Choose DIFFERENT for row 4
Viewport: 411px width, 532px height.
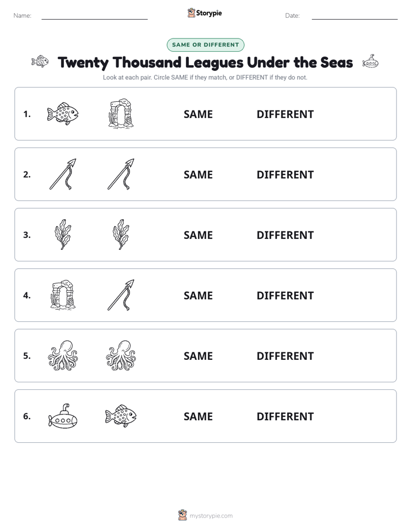click(x=285, y=295)
